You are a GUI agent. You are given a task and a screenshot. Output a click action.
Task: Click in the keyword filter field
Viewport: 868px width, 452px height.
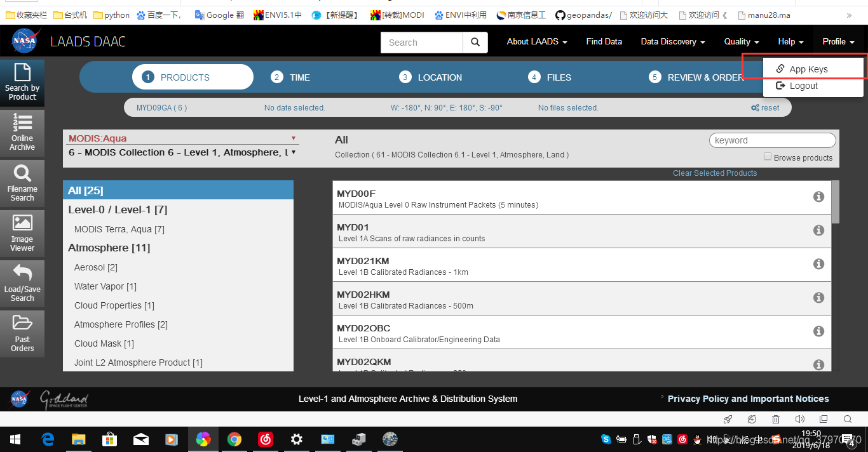772,140
